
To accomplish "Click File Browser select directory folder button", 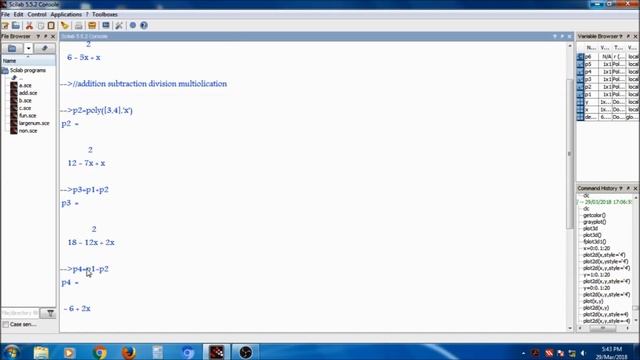I will pyautogui.click(x=12, y=49).
